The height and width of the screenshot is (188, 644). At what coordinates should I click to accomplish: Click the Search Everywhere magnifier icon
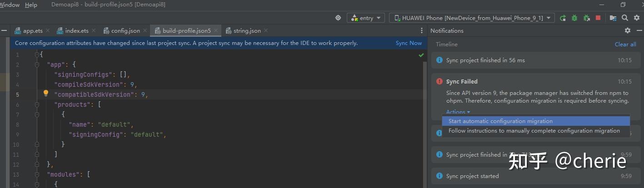click(x=625, y=18)
